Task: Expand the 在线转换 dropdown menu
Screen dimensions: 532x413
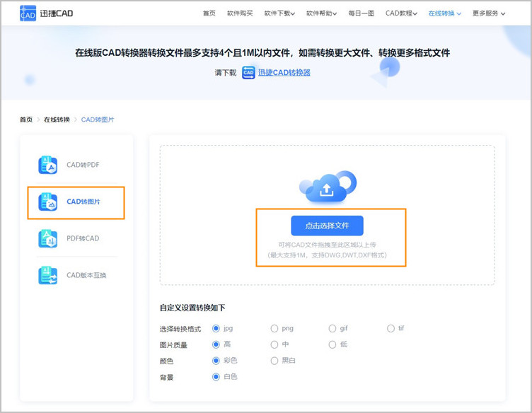Action: coord(445,13)
